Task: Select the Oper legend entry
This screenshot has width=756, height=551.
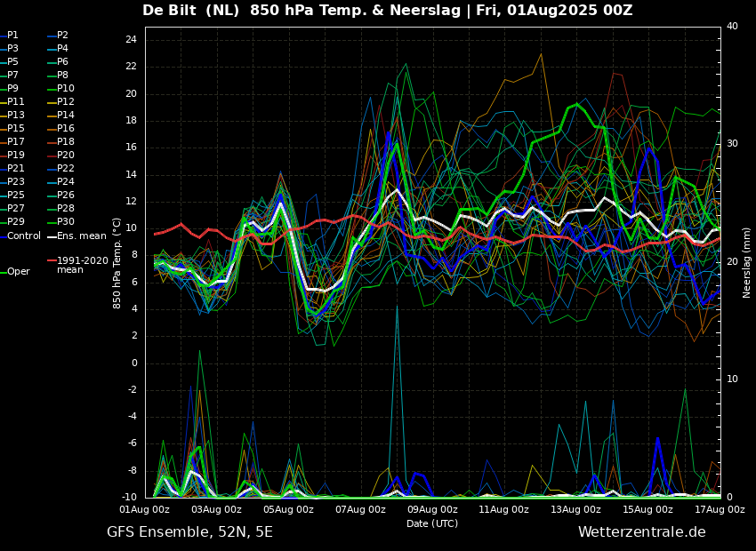Action: coord(15,272)
